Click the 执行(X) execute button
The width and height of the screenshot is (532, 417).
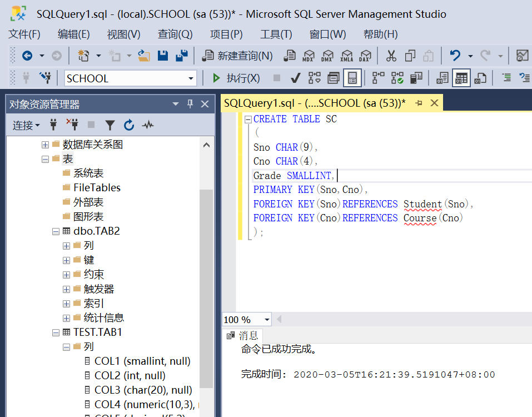pos(236,78)
